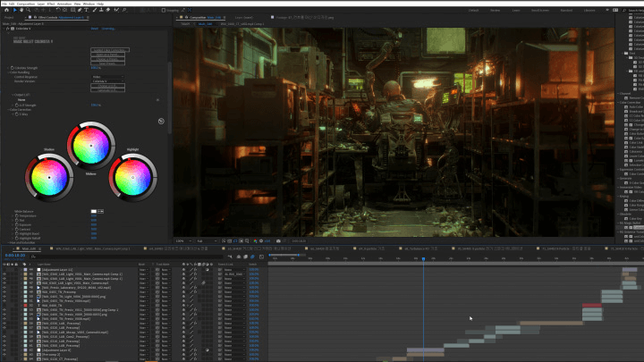Viewport: 644px width, 362px height.
Task: Switch to the Project panel tab
Action: pyautogui.click(x=9, y=18)
